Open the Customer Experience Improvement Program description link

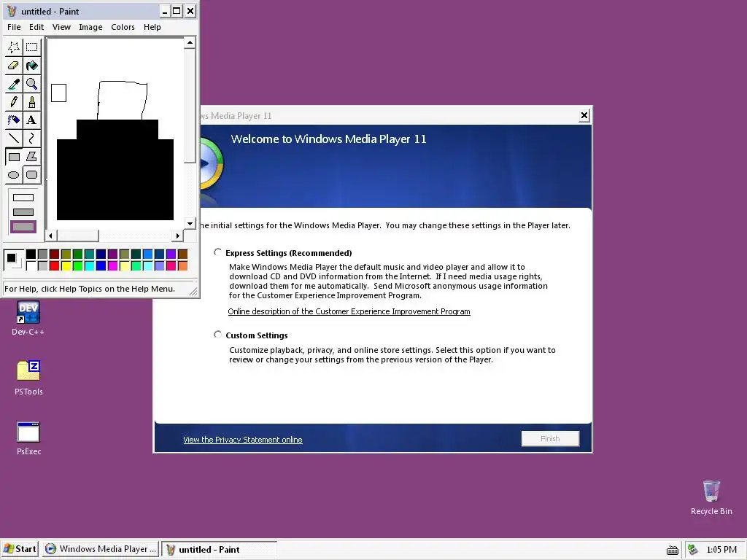click(349, 311)
